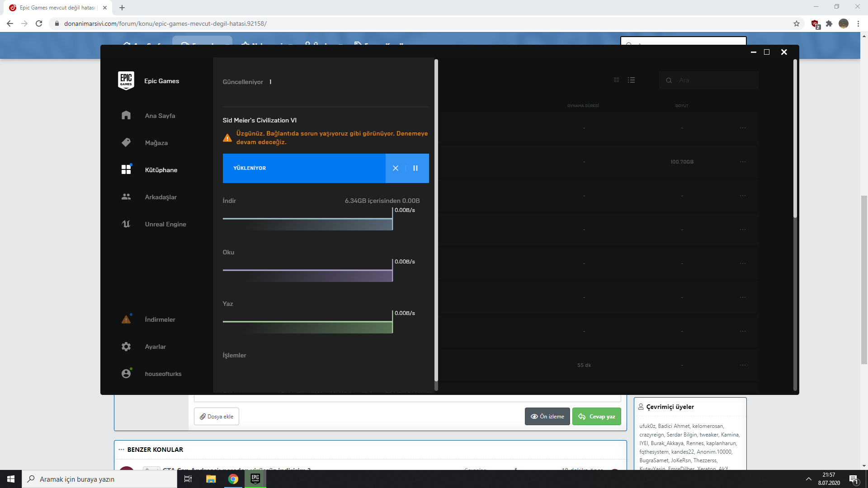Open Ayarlar settings gear

coord(126,347)
